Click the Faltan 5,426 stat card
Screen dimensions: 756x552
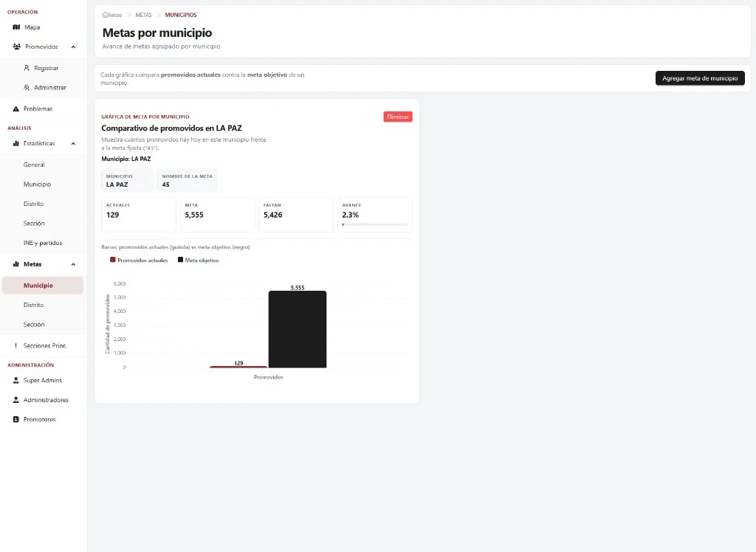[x=296, y=215]
